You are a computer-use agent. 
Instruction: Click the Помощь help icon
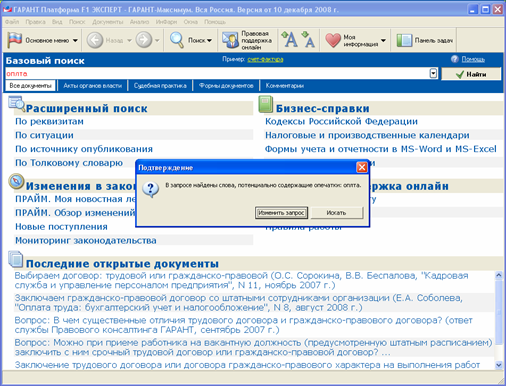coord(455,59)
